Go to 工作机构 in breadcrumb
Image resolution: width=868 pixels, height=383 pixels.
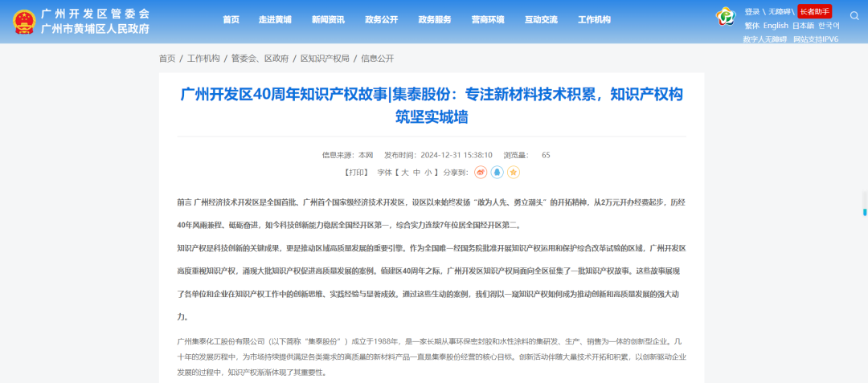(203, 59)
